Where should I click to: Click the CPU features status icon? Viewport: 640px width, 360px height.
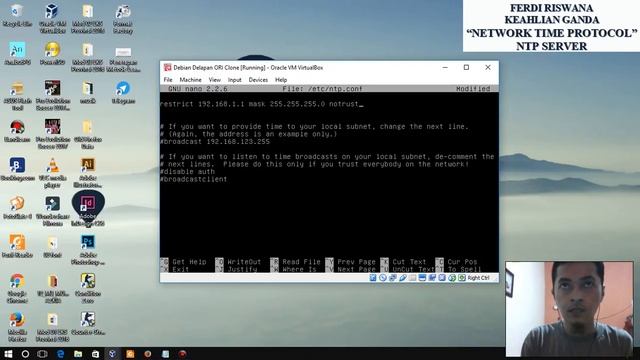pos(442,278)
